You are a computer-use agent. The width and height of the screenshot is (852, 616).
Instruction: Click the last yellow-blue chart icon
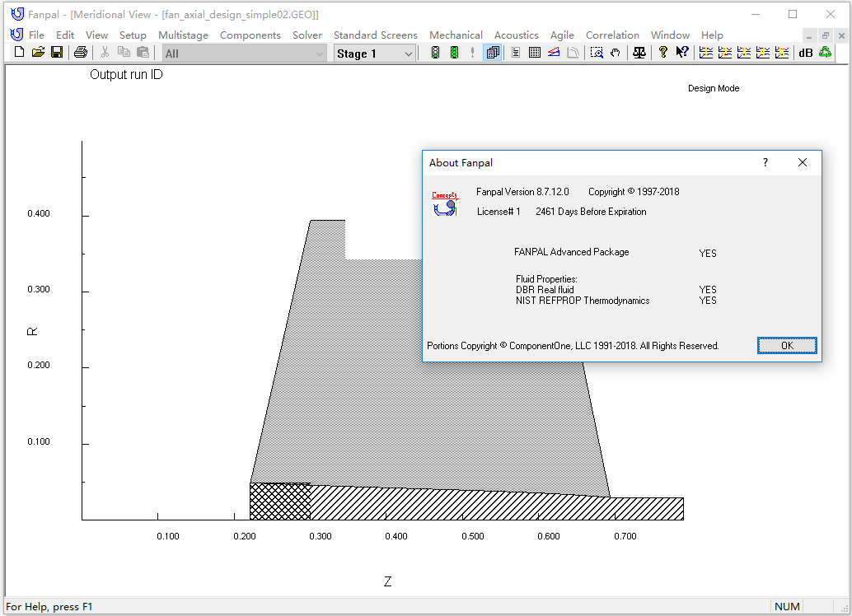click(x=782, y=53)
